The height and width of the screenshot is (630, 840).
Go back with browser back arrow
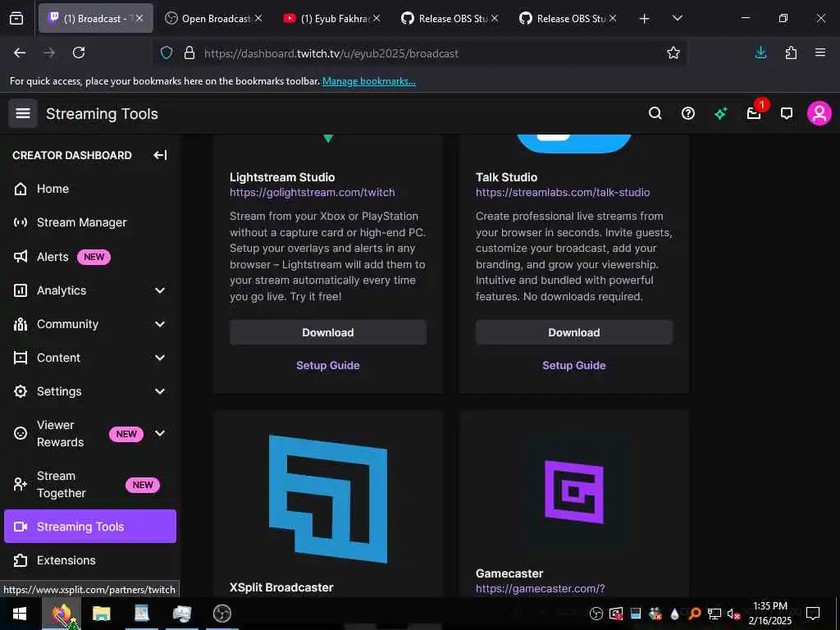coord(20,52)
